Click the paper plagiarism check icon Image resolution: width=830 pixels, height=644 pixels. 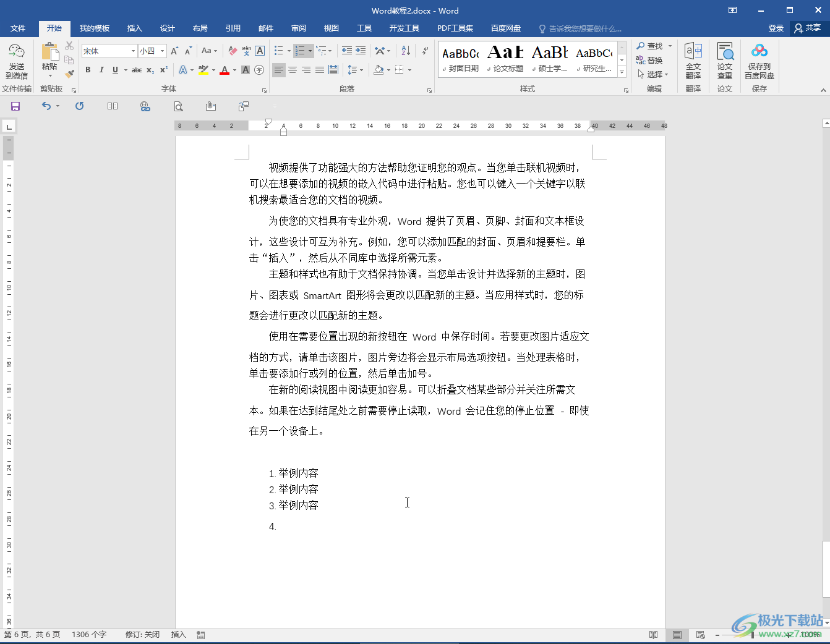[x=725, y=61]
